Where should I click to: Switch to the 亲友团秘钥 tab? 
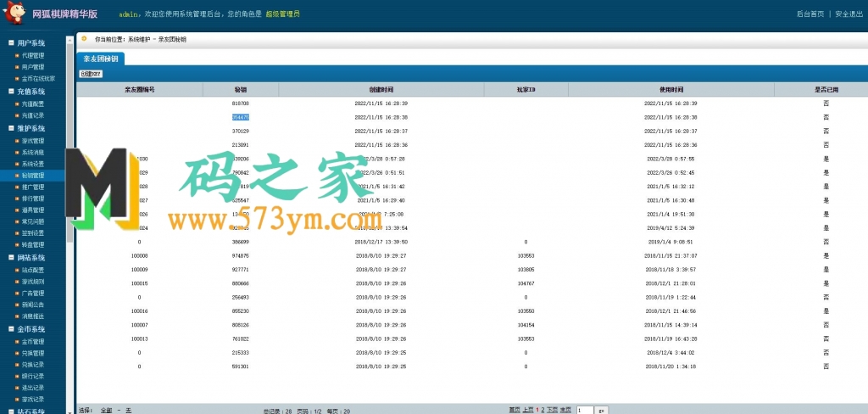101,59
